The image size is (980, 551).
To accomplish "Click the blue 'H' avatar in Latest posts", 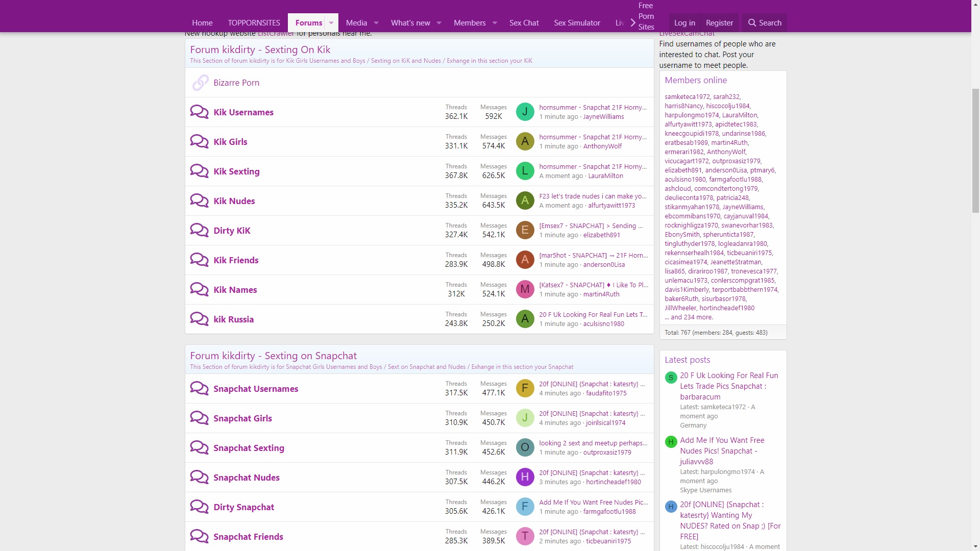I will tap(671, 507).
